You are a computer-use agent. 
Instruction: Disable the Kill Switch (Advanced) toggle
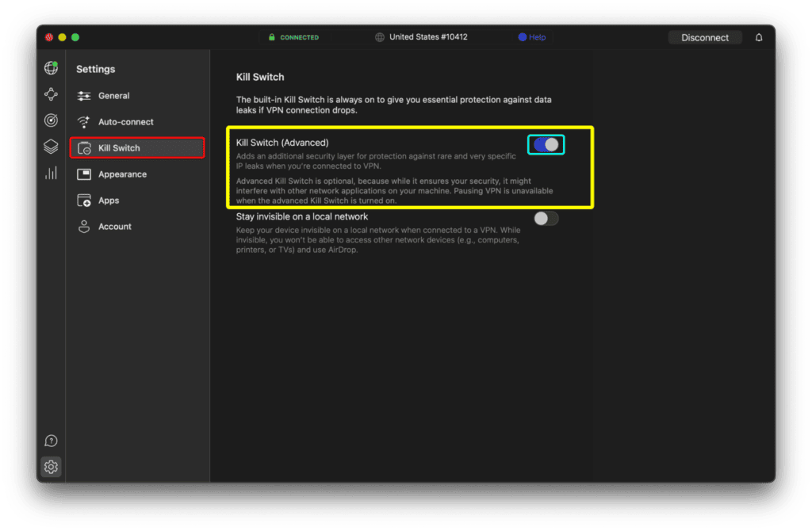(546, 143)
